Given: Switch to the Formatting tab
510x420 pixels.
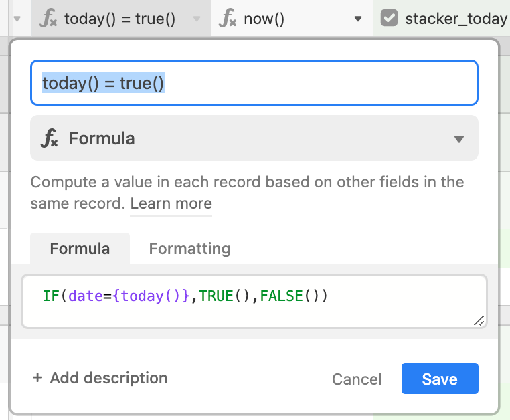Looking at the screenshot, I should coord(189,249).
